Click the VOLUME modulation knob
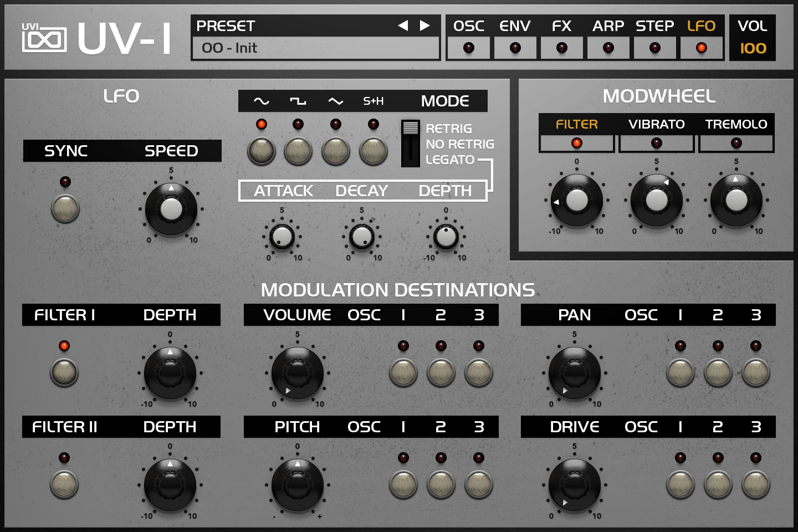The width and height of the screenshot is (798, 532). pyautogui.click(x=298, y=374)
